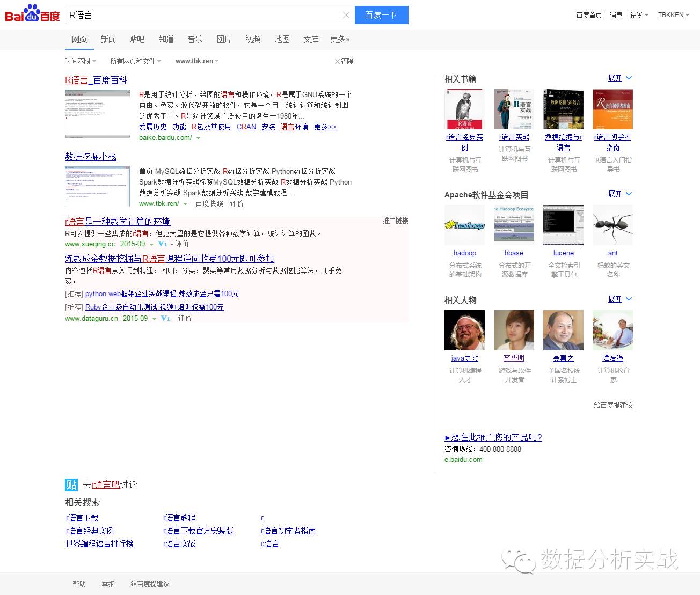Image resolution: width=700 pixels, height=595 pixels.
Task: Open the 数据挖掘小栈 result title
Action: [91, 157]
